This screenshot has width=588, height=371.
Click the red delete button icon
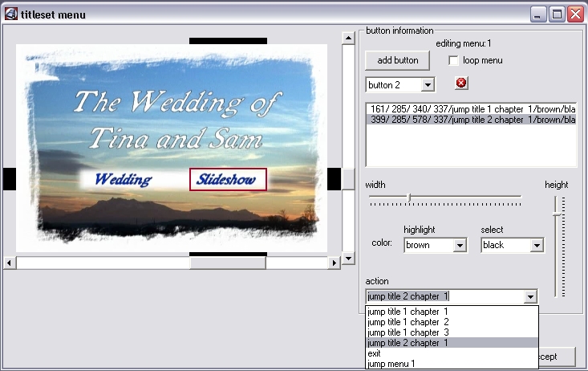[x=461, y=84]
